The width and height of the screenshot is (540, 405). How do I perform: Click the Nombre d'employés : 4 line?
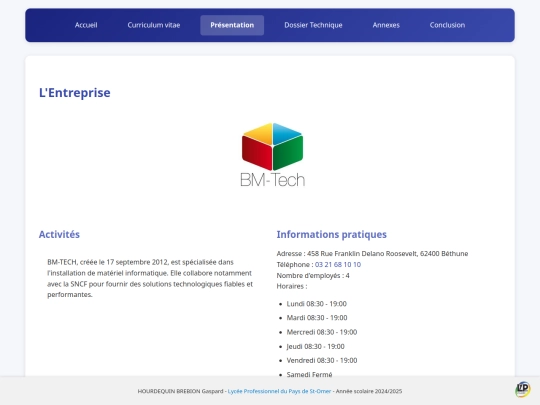(313, 276)
